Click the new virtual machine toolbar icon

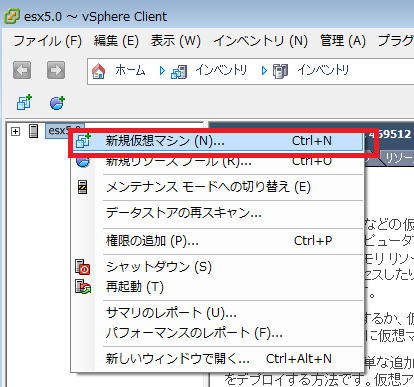pos(24,102)
